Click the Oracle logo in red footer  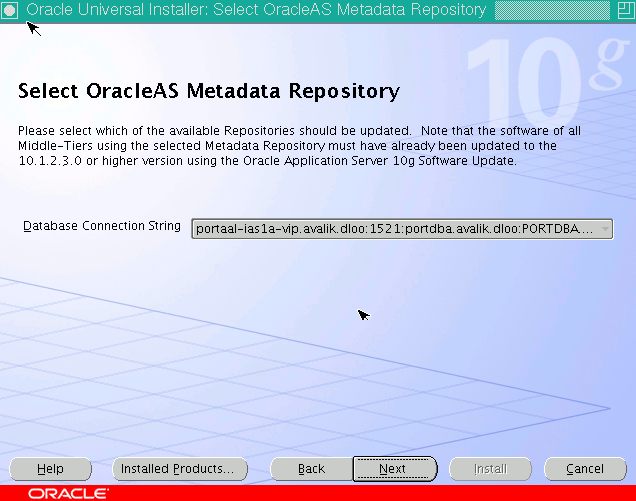point(68,494)
